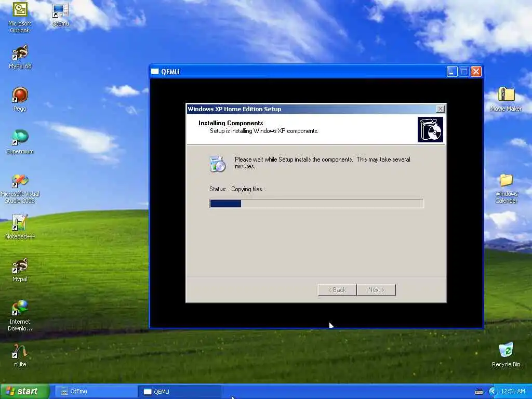Click the setup box icon in dialog header

click(430, 129)
